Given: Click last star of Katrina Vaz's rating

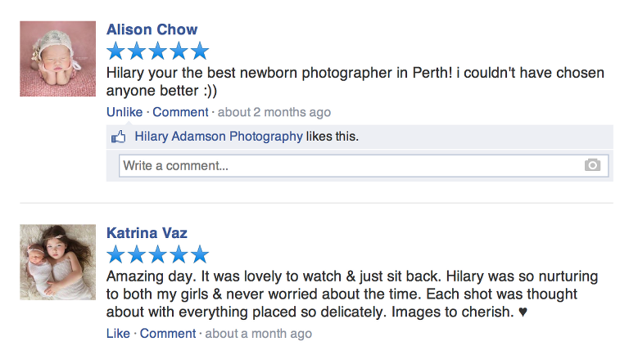Looking at the screenshot, I should point(200,254).
